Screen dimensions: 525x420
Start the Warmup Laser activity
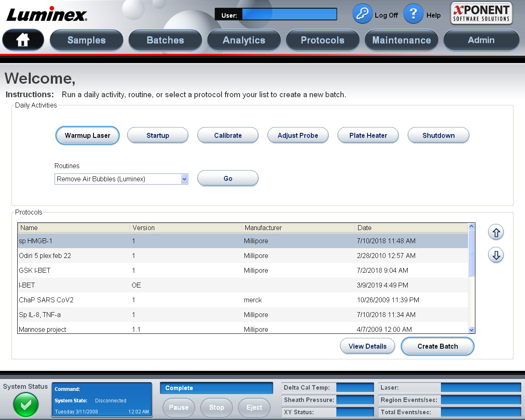[87, 135]
